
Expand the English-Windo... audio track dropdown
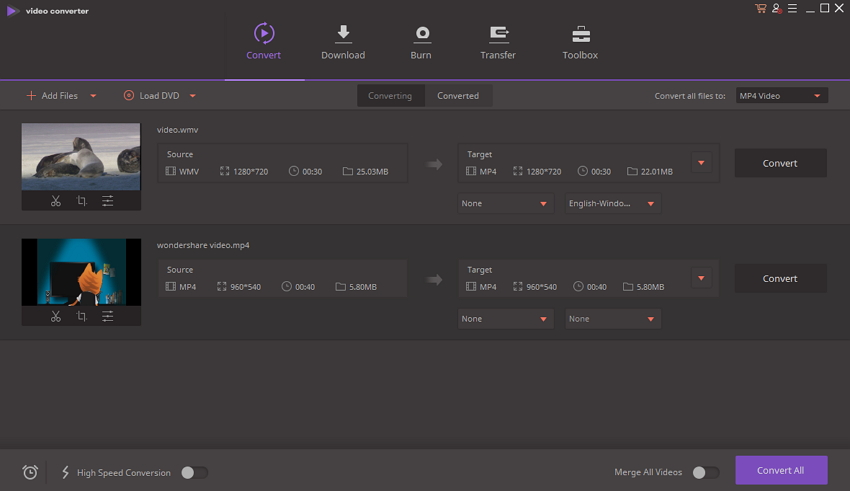point(613,204)
